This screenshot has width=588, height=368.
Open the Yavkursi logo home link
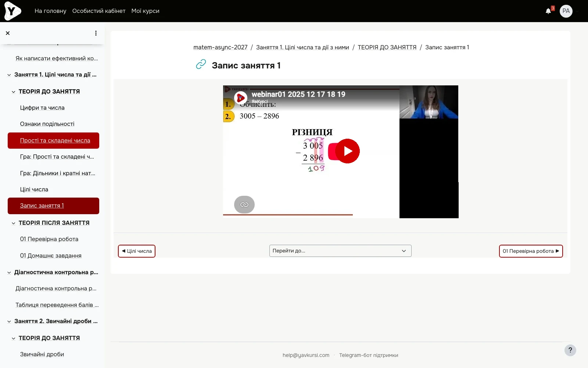[12, 11]
